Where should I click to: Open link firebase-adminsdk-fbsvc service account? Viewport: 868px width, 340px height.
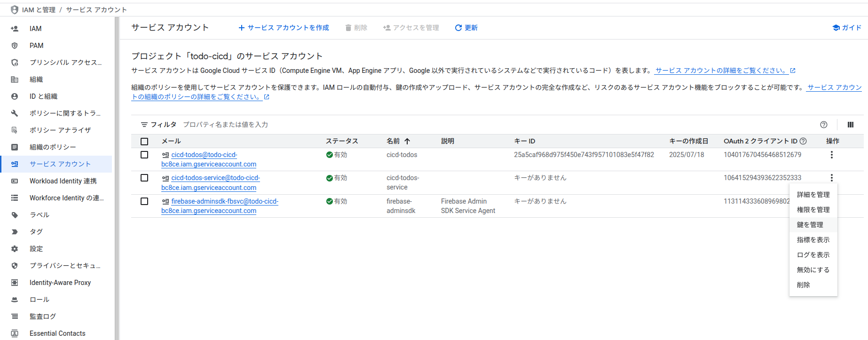(220, 206)
